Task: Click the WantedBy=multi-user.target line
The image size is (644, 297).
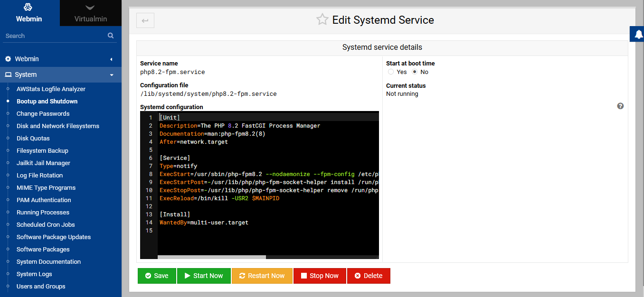Action: [x=204, y=223]
